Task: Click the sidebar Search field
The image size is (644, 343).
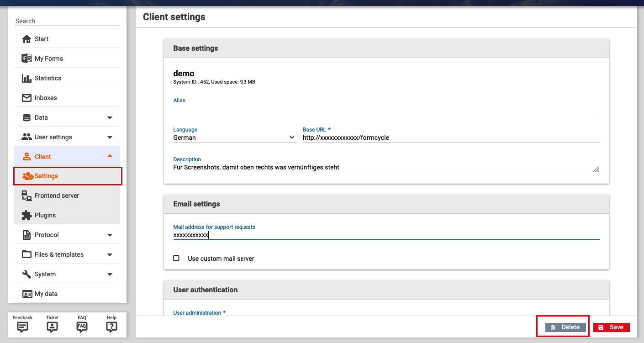Action: tap(67, 21)
